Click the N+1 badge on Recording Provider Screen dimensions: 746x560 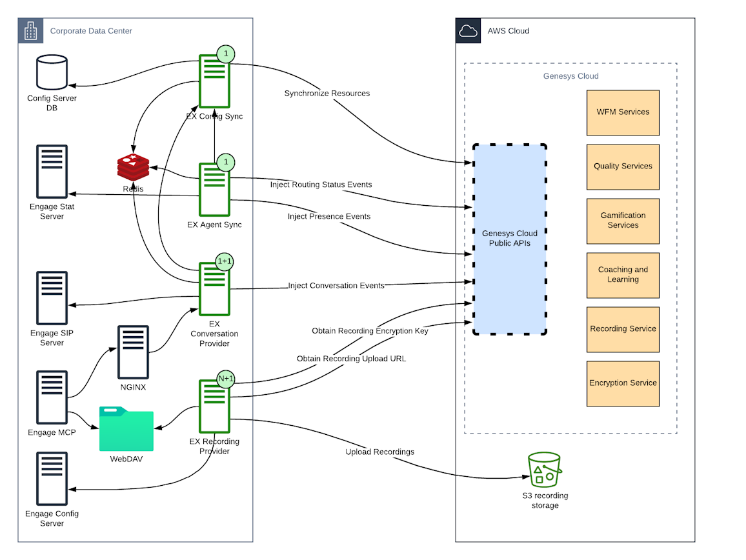[225, 379]
